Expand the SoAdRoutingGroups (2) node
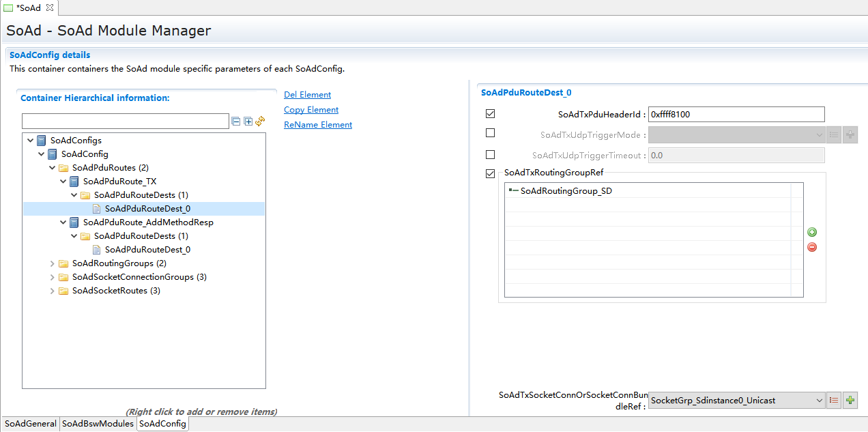868x432 pixels. 53,263
